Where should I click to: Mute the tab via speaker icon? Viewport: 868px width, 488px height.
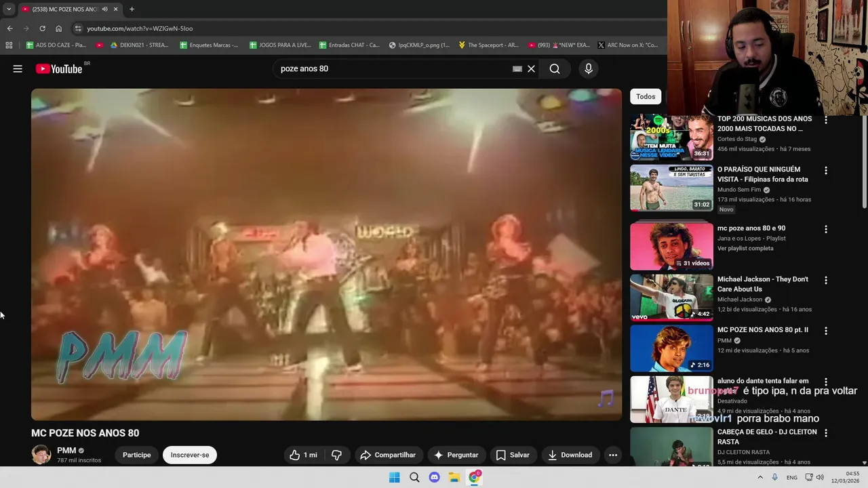104,9
